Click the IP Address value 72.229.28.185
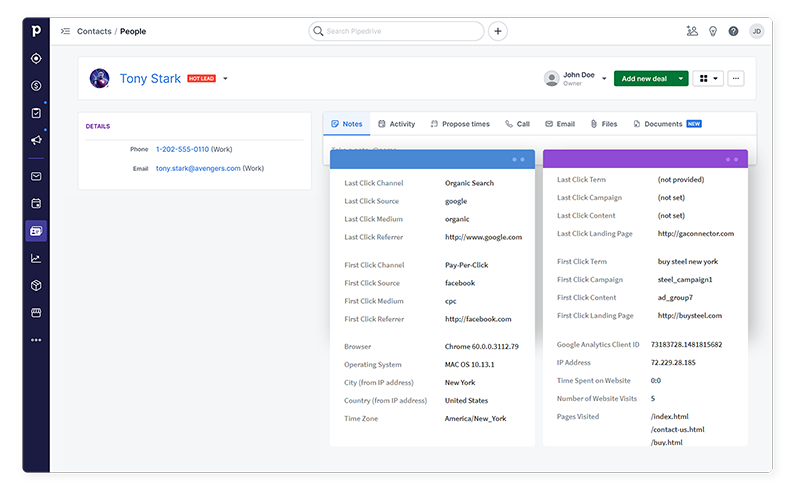 click(673, 363)
